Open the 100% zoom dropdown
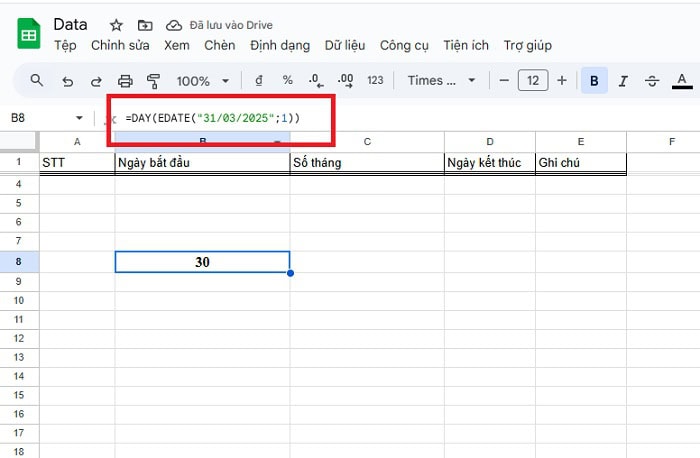Screen dimensions: 700x458 click(x=202, y=81)
